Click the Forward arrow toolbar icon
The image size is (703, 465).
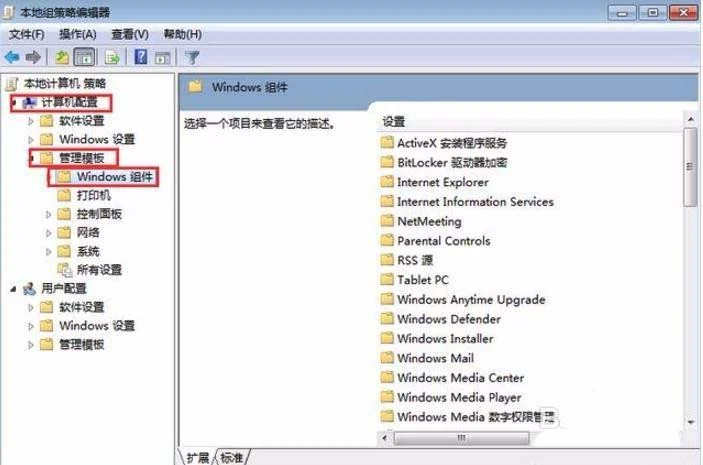pos(33,57)
